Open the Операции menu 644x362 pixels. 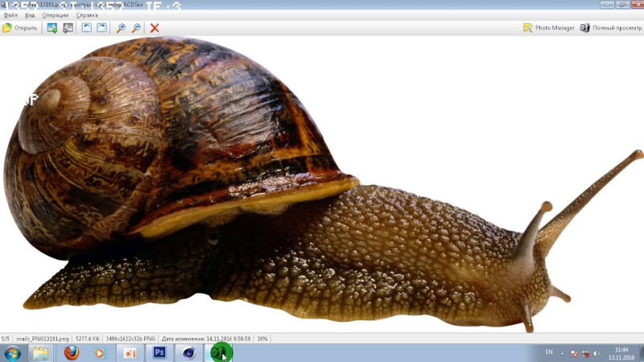click(56, 15)
